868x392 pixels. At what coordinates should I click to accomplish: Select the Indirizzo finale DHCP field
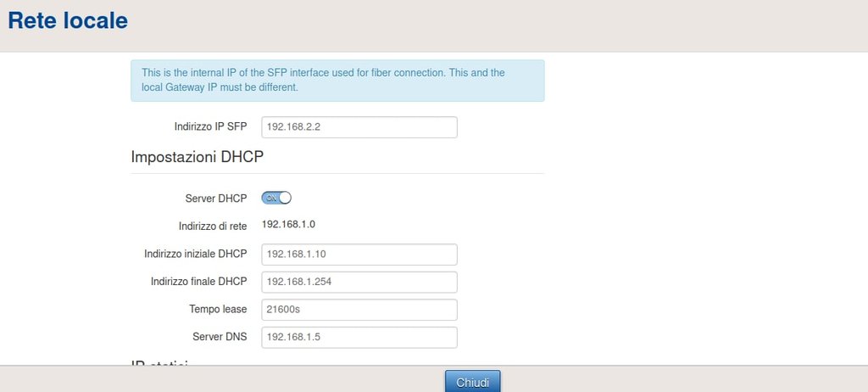(x=359, y=282)
